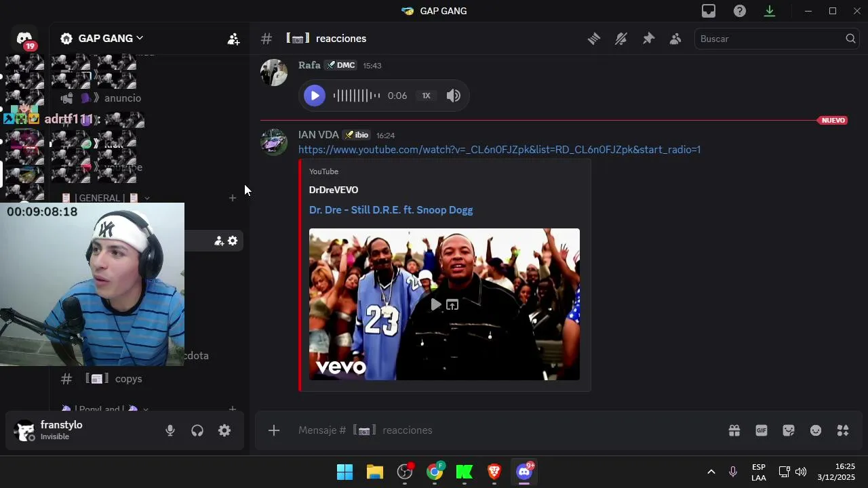Invite people using the server header icon
The image size is (868, 488).
(x=233, y=39)
